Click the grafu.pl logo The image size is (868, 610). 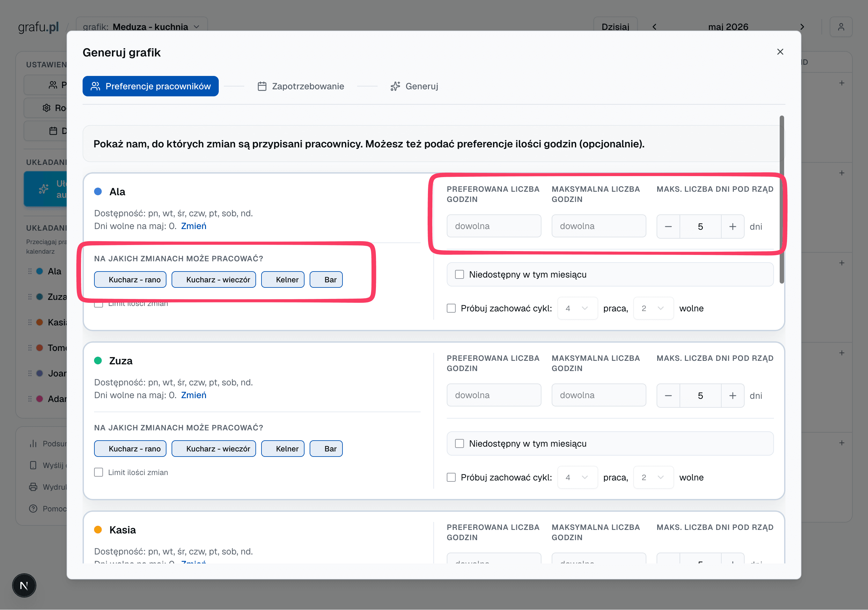point(39,27)
